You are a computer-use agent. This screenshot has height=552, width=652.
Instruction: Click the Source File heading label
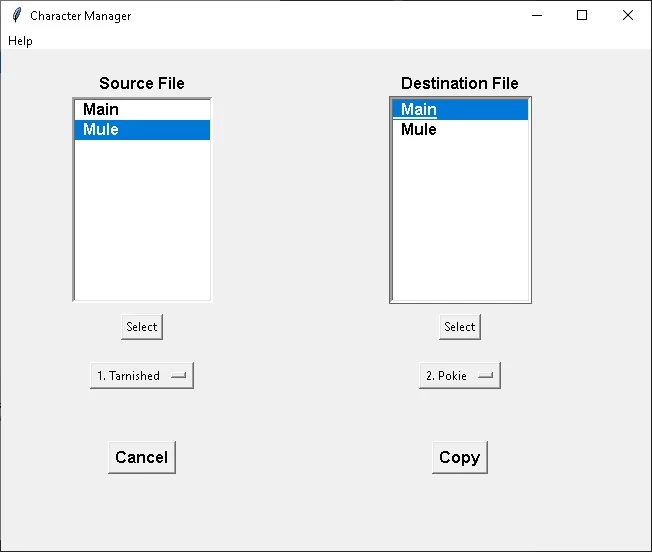tap(142, 83)
